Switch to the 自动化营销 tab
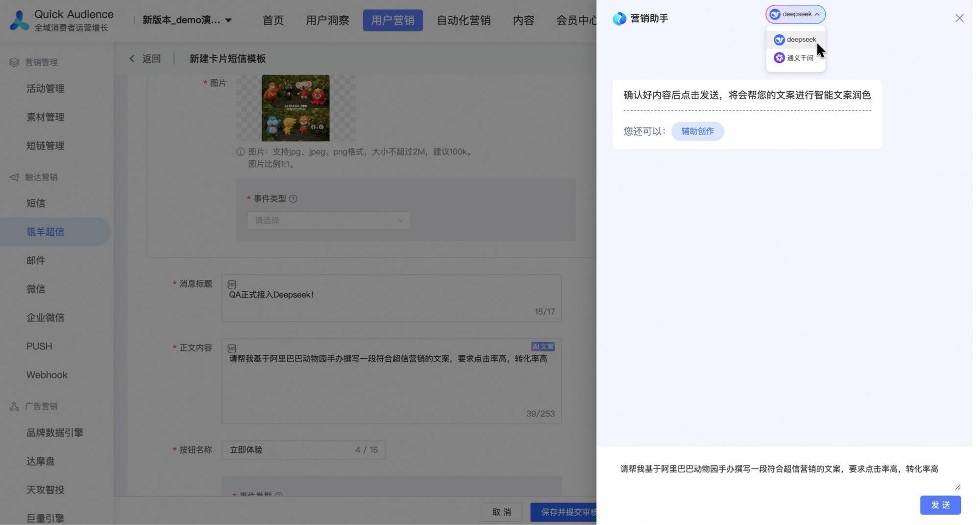Screen dimensions: 980x525 coord(464,20)
